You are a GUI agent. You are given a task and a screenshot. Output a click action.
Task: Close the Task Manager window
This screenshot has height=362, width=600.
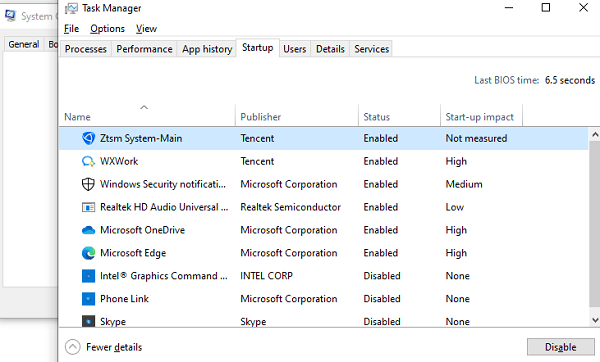click(x=583, y=8)
